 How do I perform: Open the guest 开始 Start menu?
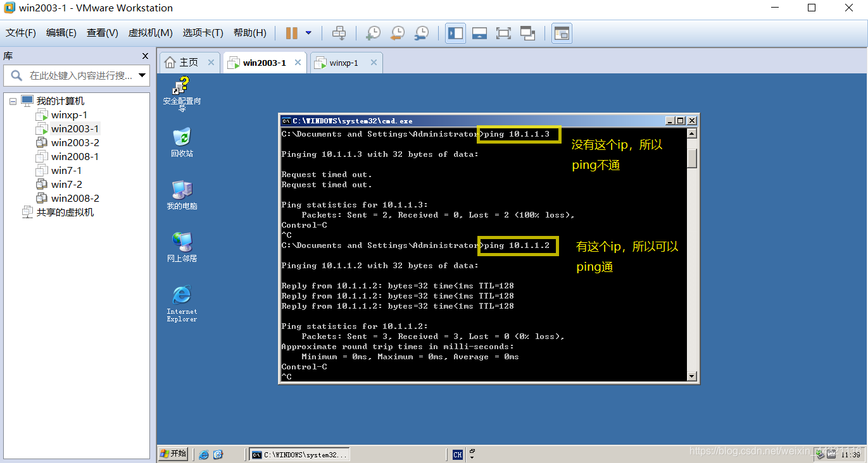pyautogui.click(x=173, y=454)
